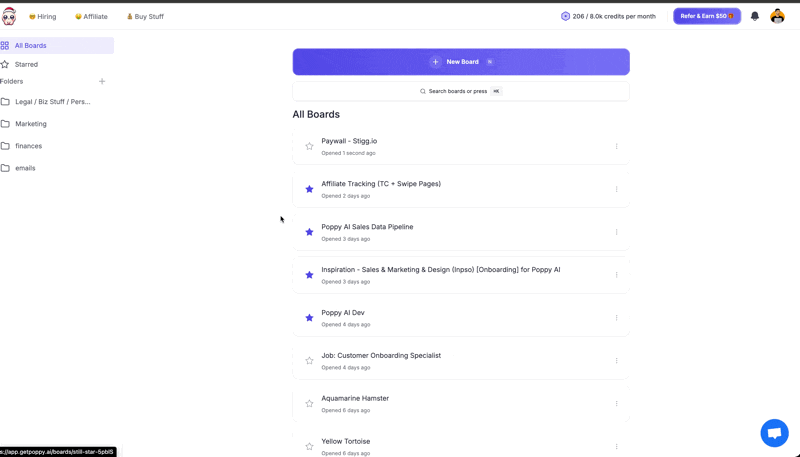Create a New Board
800x457 pixels.
[461, 62]
